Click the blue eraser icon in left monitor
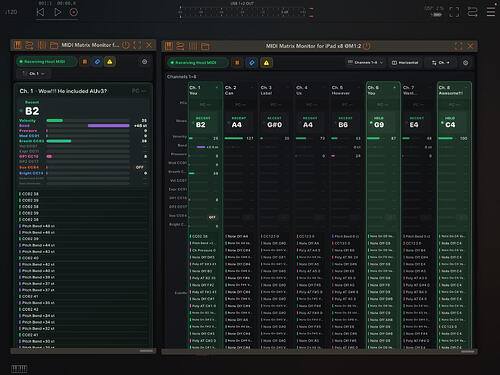The width and height of the screenshot is (500, 375). point(97,62)
